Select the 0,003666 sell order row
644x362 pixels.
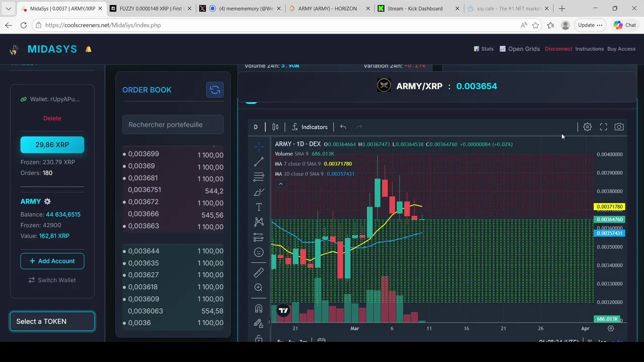click(173, 215)
